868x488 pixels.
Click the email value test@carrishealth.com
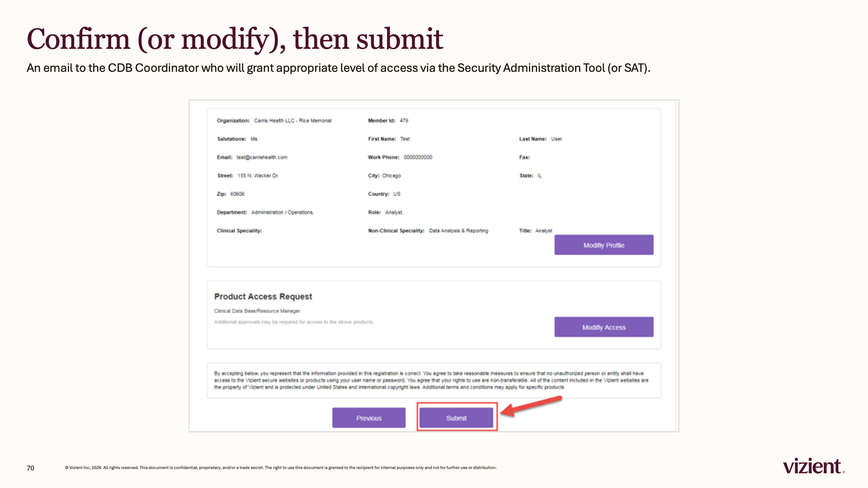(262, 157)
